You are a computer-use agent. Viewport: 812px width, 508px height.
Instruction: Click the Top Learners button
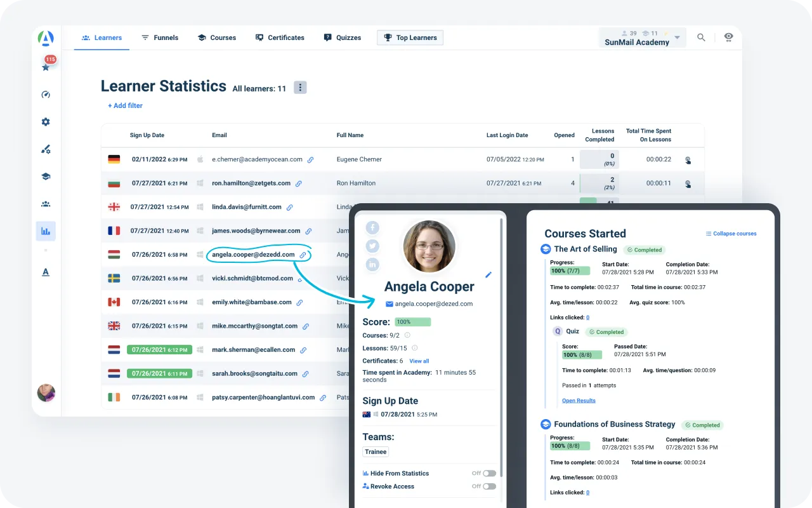[410, 37]
